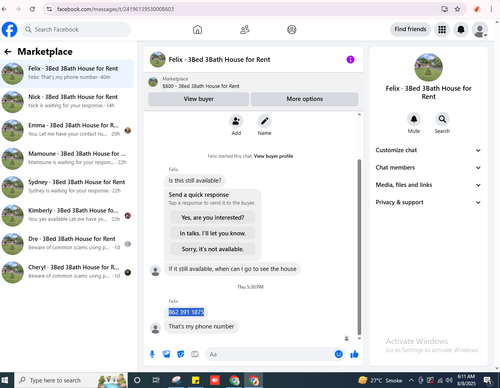This screenshot has height=388, width=500.
Task: Click the chat header house thumbnail
Action: 157,59
